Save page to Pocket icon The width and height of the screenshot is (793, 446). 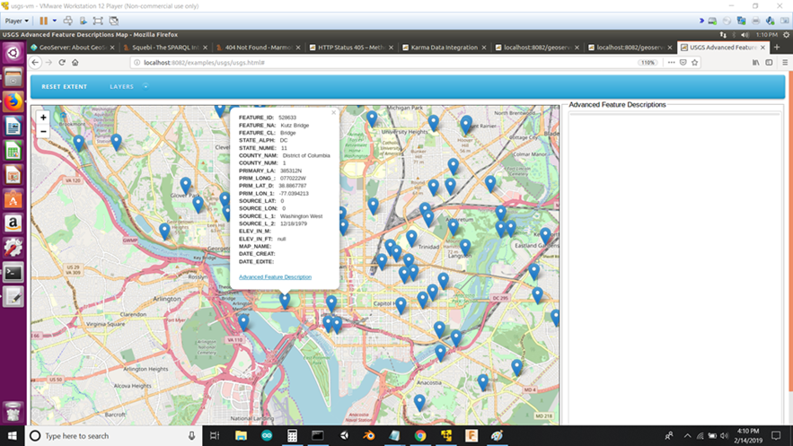pos(683,63)
